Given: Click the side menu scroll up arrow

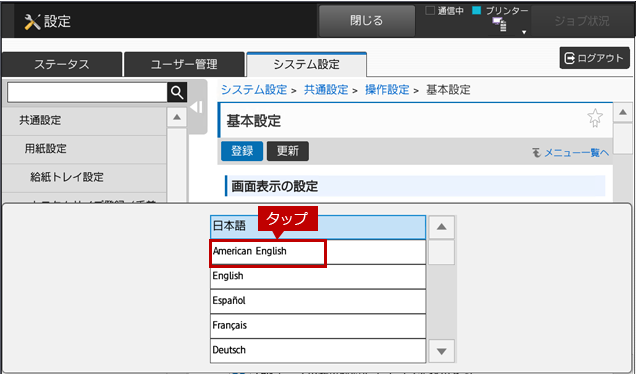Looking at the screenshot, I should [176, 117].
